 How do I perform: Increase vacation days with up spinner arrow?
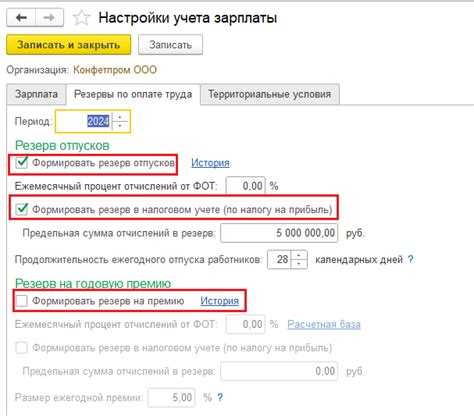click(x=299, y=255)
